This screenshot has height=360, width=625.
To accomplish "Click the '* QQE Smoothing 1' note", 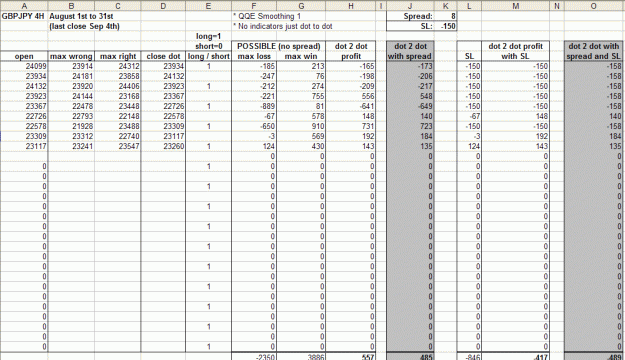I will [x=267, y=16].
